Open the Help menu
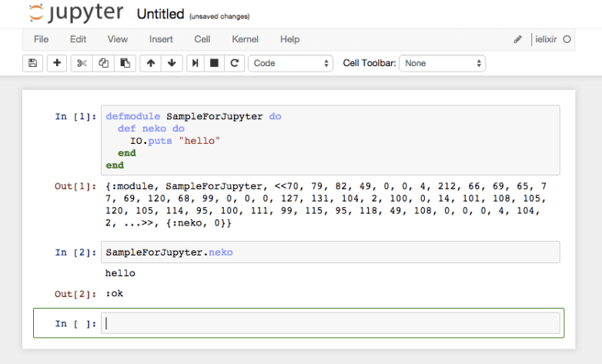Screen dimensions: 602x364 point(290,39)
